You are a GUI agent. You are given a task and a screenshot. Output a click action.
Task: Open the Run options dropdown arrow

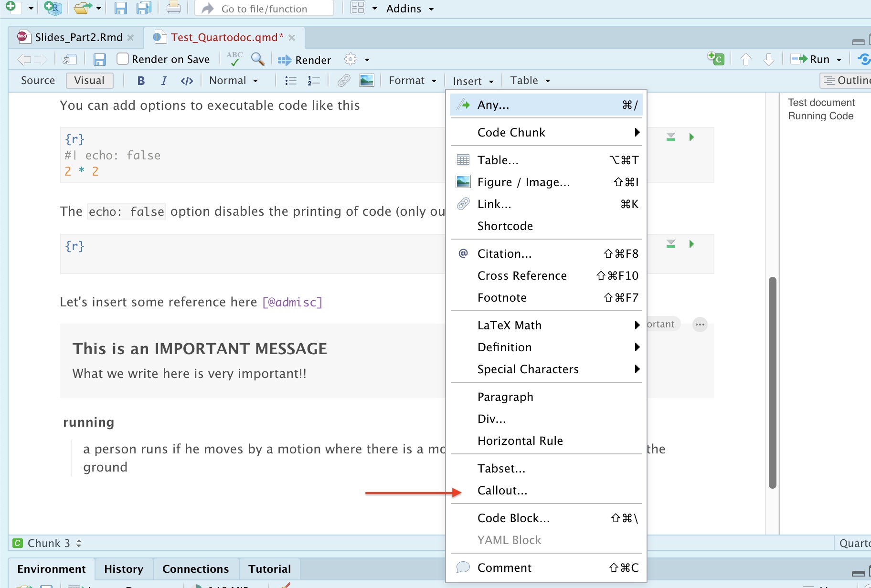(839, 60)
